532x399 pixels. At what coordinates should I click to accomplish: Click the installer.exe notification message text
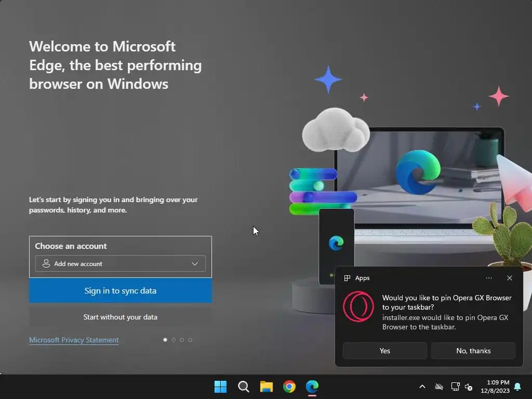pos(445,322)
